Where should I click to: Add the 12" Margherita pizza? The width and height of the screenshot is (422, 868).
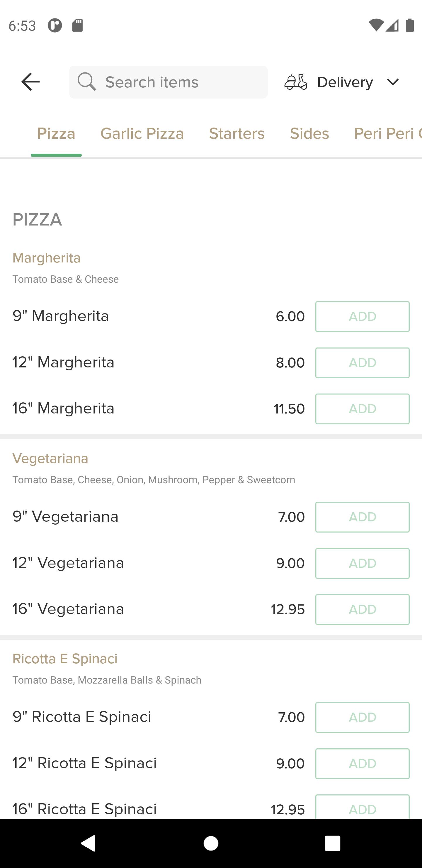click(x=363, y=363)
